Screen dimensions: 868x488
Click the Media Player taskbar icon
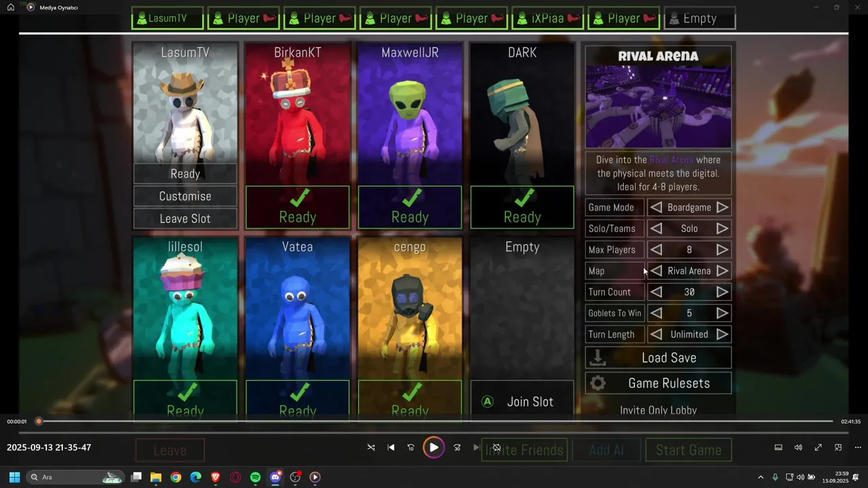tap(315, 477)
